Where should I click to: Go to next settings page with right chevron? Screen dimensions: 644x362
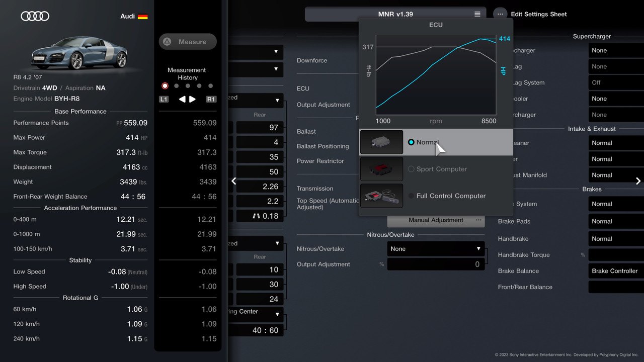click(638, 181)
